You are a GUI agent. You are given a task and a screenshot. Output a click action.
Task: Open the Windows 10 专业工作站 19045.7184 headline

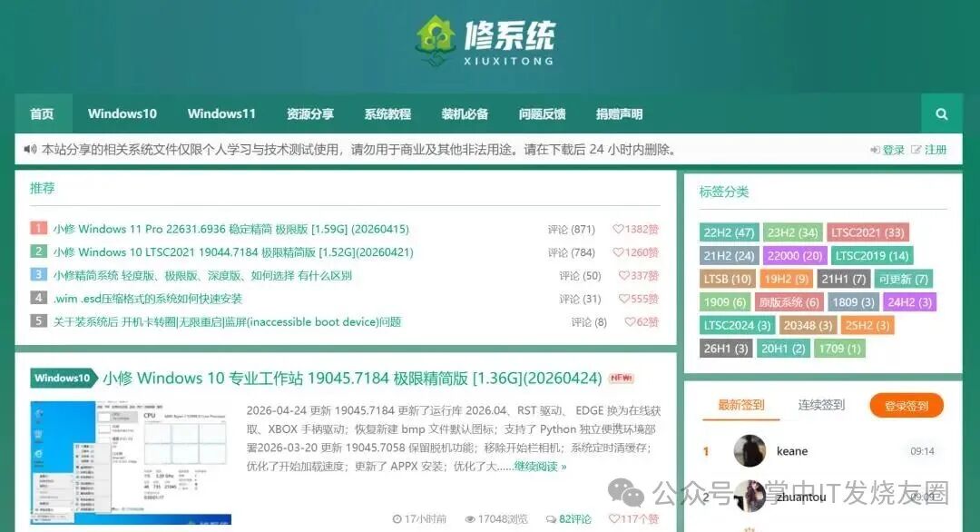pyautogui.click(x=352, y=379)
